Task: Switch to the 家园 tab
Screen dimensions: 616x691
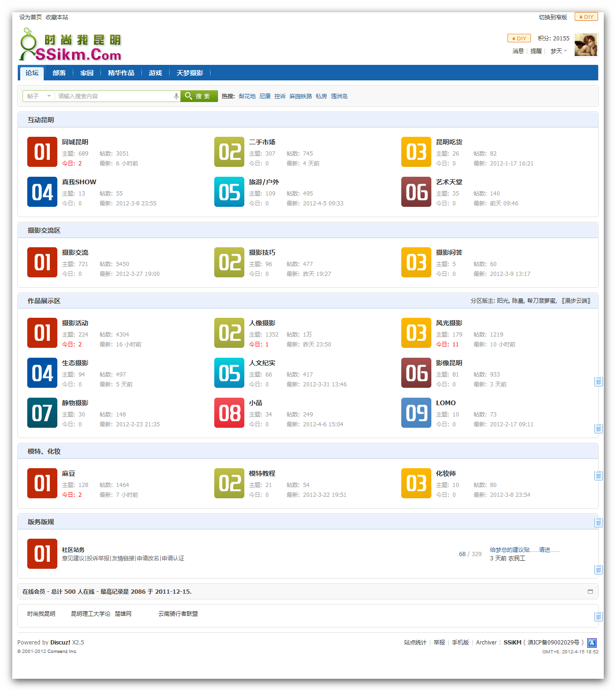Action: coord(87,73)
